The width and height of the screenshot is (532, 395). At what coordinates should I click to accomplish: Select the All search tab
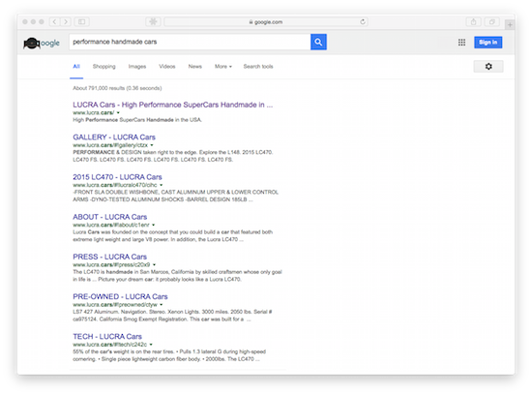click(76, 66)
